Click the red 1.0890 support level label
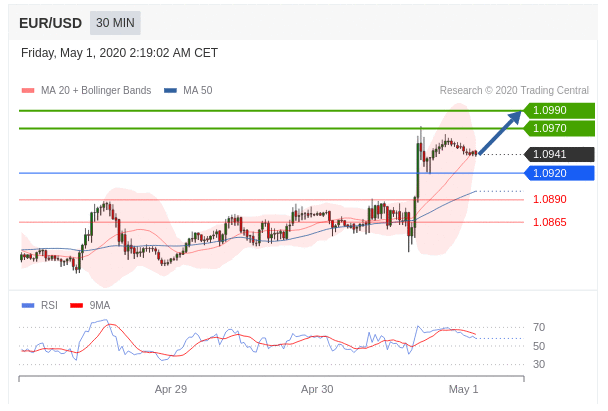 coord(549,199)
